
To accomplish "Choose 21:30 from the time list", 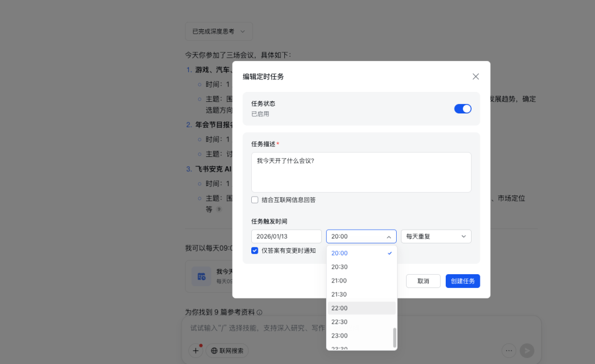I will 361,294.
